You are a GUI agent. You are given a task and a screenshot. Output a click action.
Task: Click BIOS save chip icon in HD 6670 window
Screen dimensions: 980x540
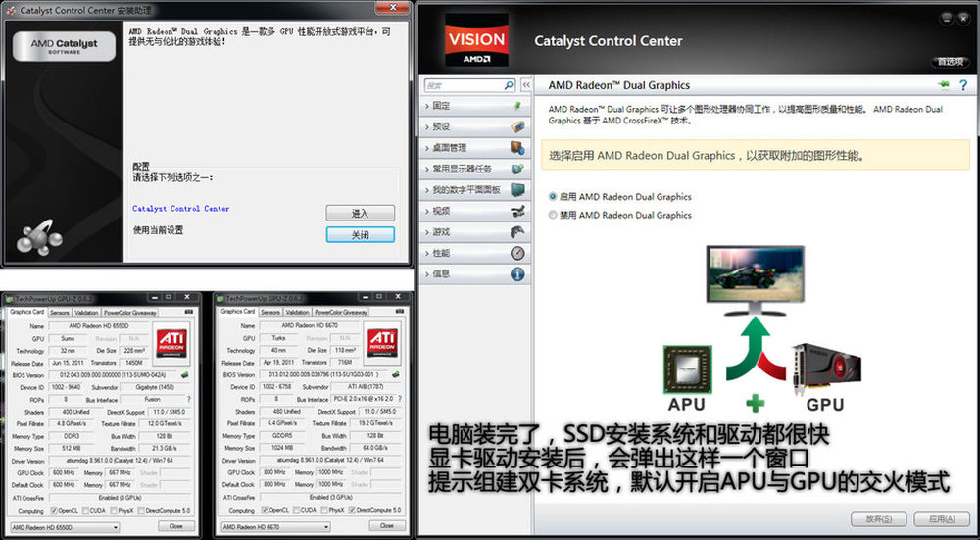(x=395, y=374)
